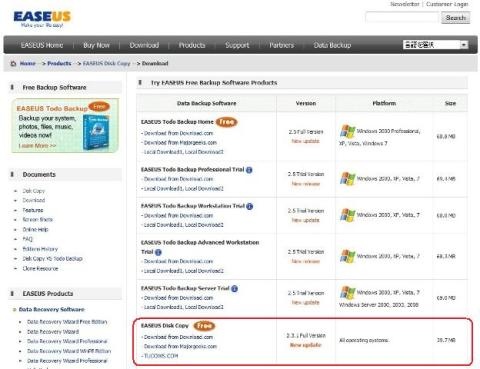Open FAQ link under Documents

(x=27, y=239)
